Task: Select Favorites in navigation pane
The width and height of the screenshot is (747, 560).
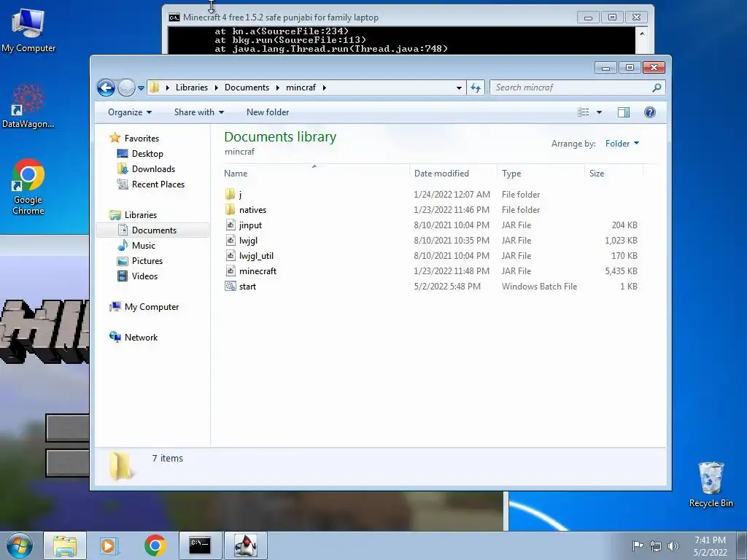Action: click(x=142, y=138)
